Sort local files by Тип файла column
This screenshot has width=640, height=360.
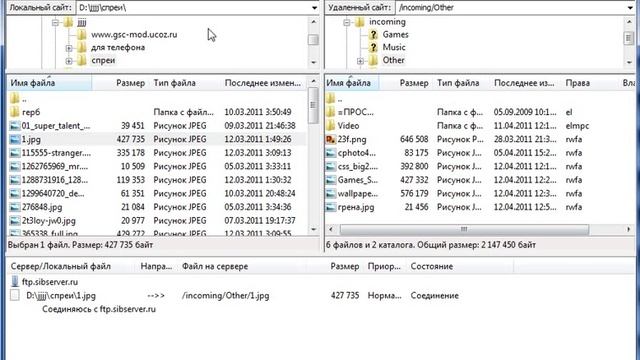click(185, 83)
